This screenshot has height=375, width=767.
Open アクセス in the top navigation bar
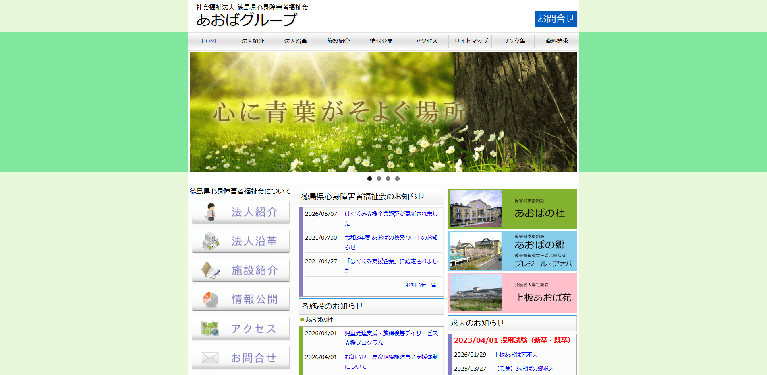point(427,42)
